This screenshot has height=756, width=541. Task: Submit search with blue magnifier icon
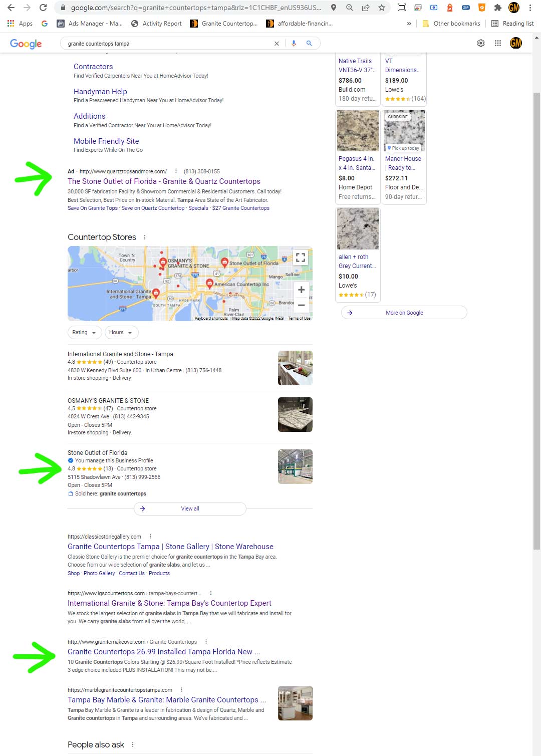(309, 44)
